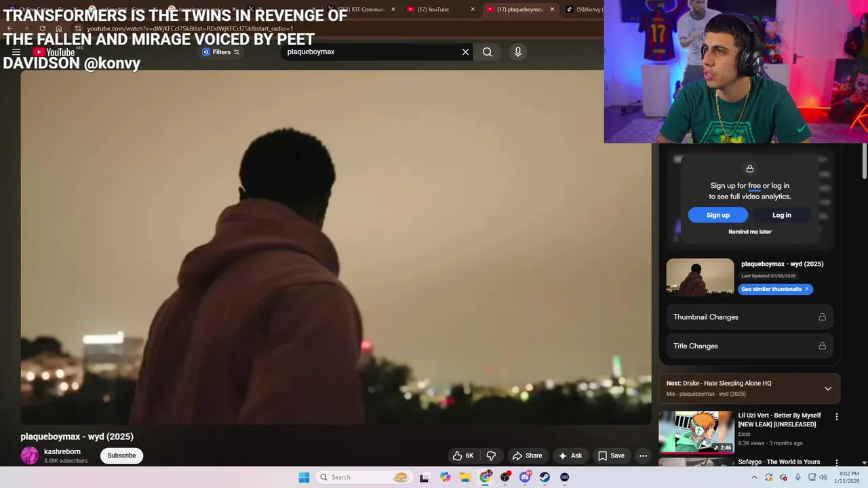Open the volume speaker tray icon
Screen dimensions: 868x488
pyautogui.click(x=823, y=477)
